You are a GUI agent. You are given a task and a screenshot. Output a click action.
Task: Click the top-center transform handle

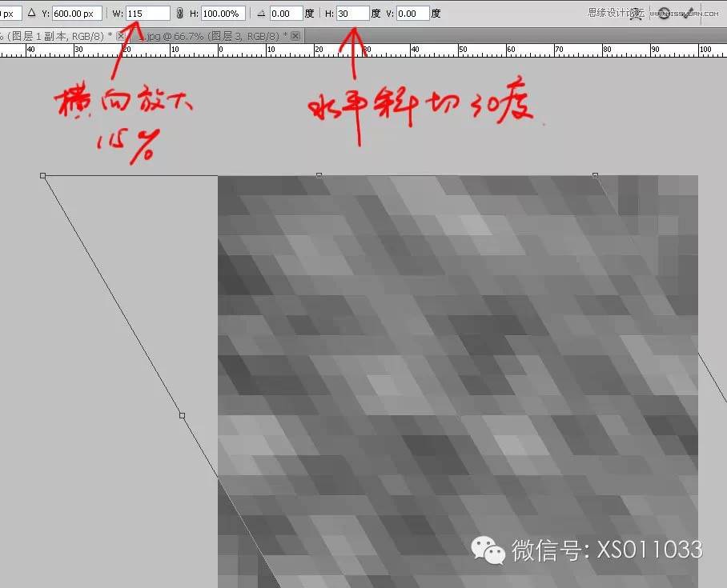tap(319, 176)
